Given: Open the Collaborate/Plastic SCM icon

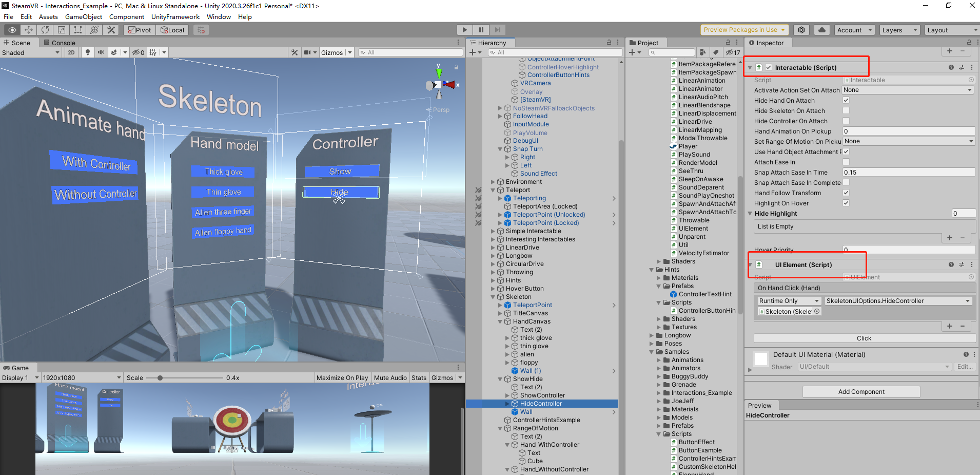Looking at the screenshot, I should [801, 30].
